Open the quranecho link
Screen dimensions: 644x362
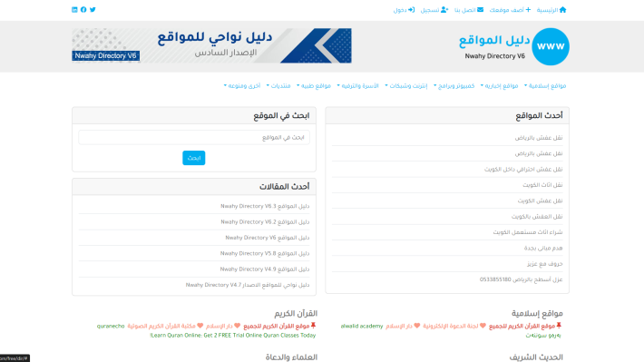(x=111, y=326)
